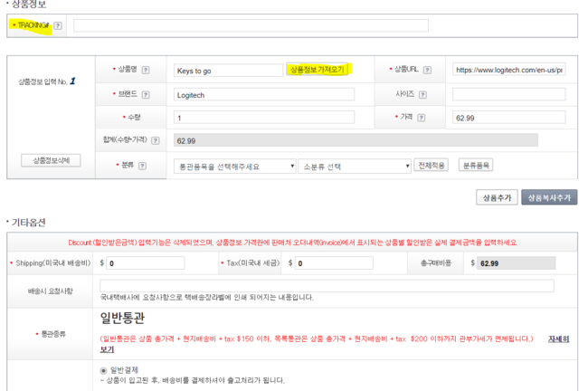Click the help icon next to 상품명

146,71
